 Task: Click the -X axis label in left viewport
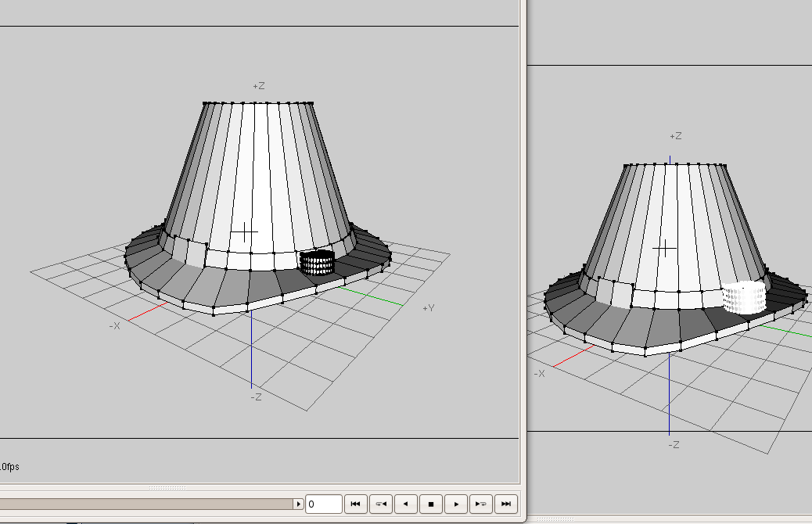114,325
